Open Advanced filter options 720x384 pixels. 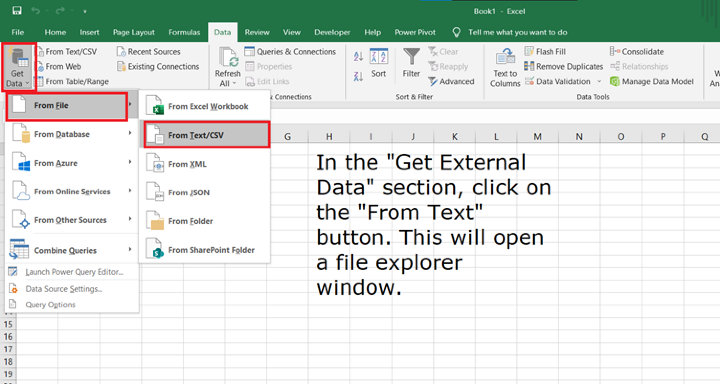point(451,81)
